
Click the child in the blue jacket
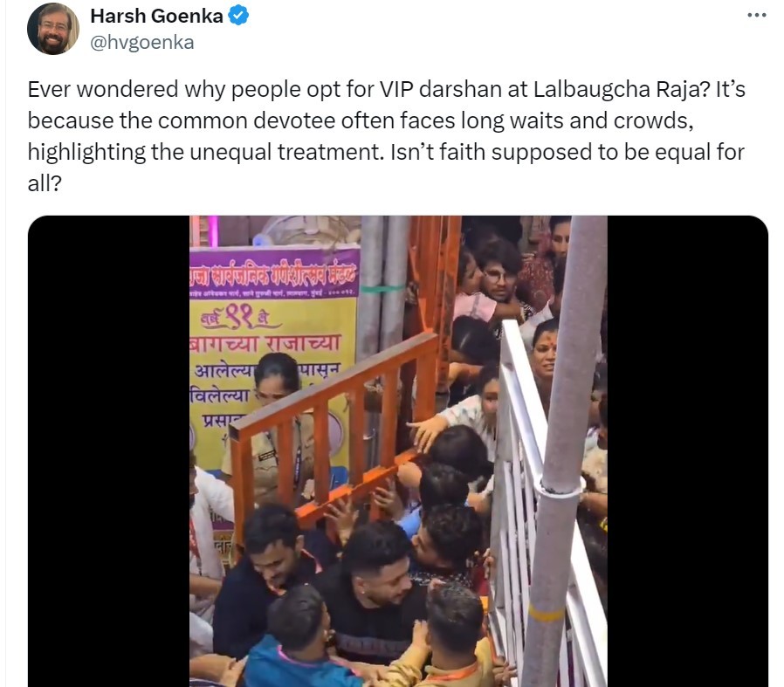[x=300, y=640]
